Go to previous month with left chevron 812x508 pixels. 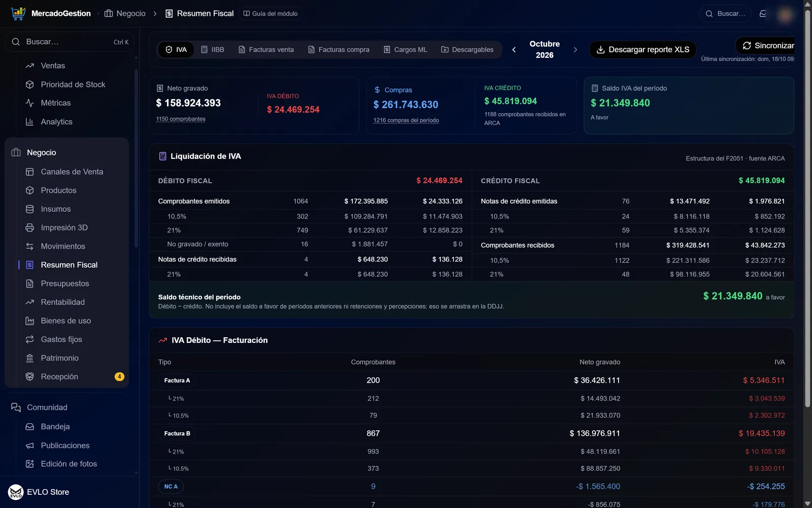[x=514, y=50]
